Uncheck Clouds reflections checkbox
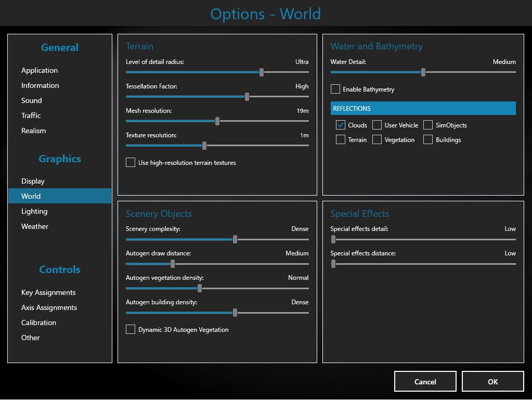This screenshot has width=532, height=400. tap(341, 125)
